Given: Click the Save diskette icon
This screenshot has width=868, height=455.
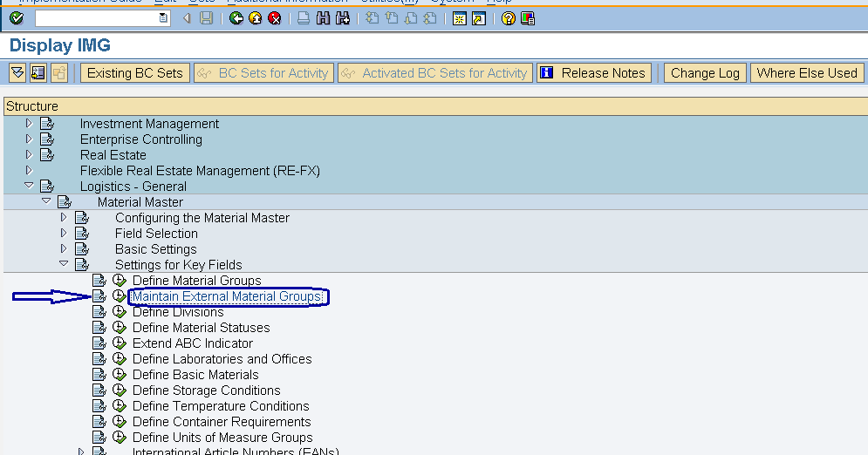Looking at the screenshot, I should point(207,19).
